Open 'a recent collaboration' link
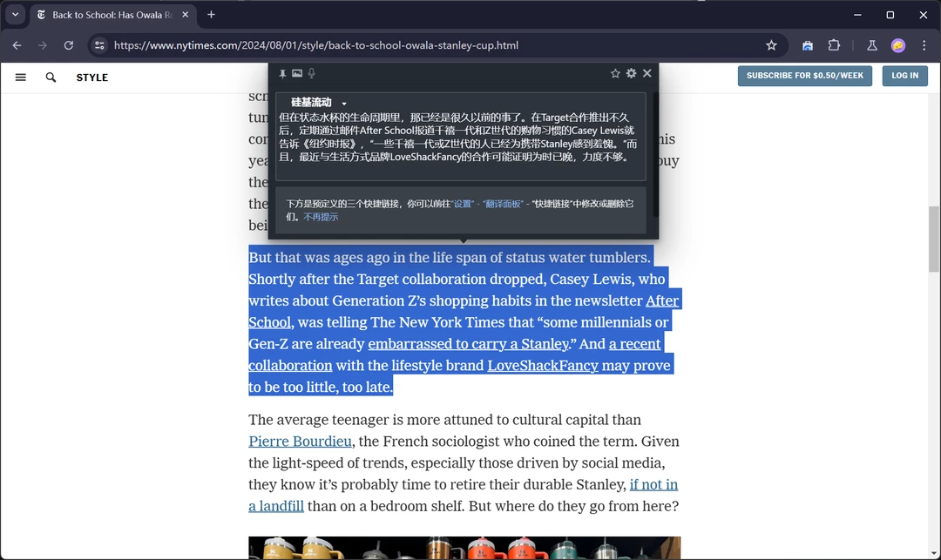Image resolution: width=941 pixels, height=560 pixels. tap(634, 343)
